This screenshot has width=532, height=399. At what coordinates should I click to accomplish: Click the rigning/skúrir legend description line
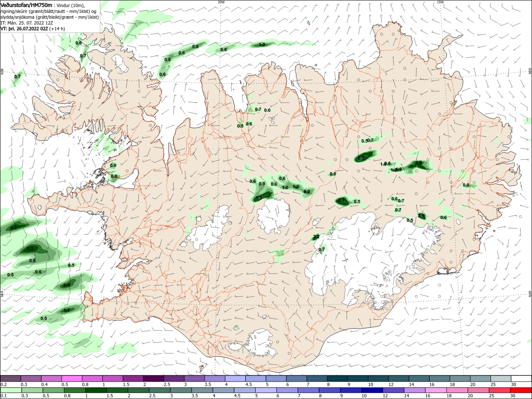(x=48, y=11)
